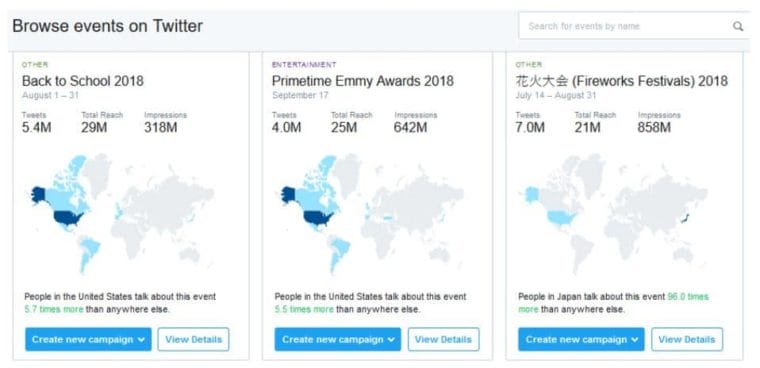760x368 pixels.
Task: Click the search magnifier icon
Action: click(738, 26)
